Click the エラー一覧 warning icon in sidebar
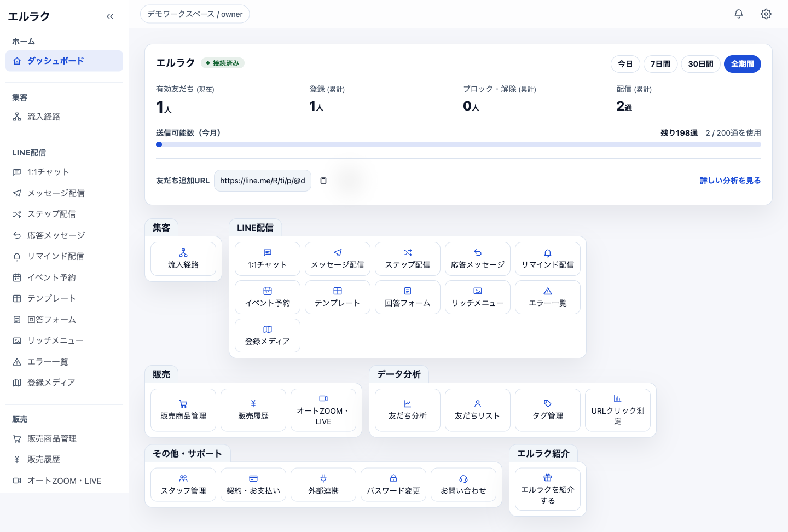Viewport: 788px width, 532px height. pos(17,362)
